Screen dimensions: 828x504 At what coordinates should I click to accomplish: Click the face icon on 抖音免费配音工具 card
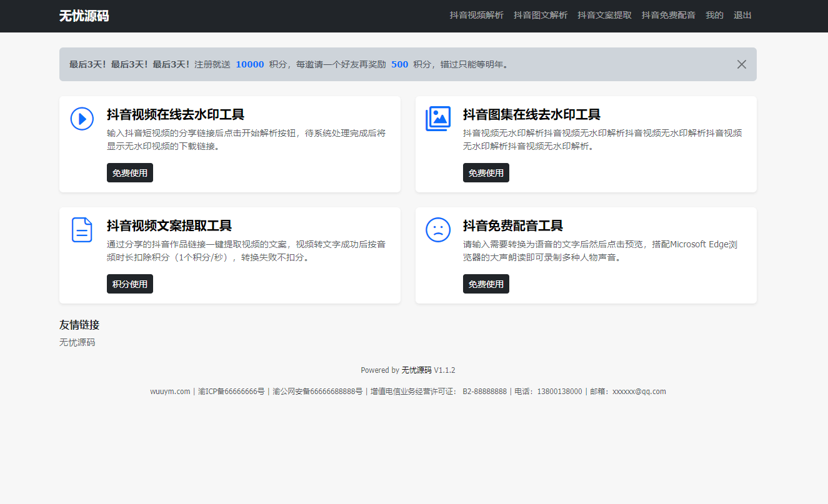438,230
